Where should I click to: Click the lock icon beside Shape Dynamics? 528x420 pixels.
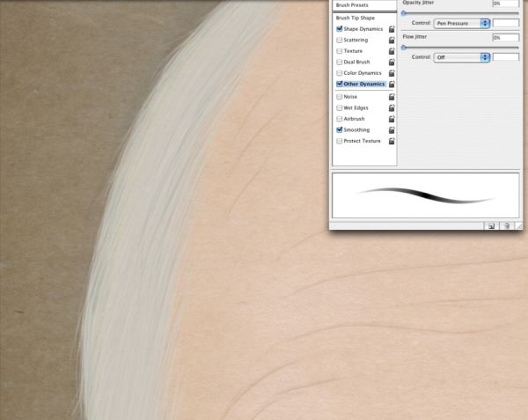click(x=392, y=29)
